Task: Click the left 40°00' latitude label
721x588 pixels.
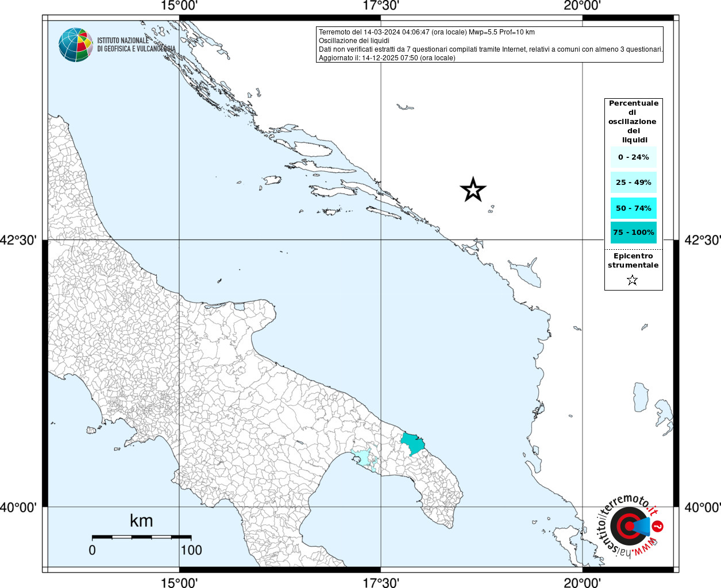Action: point(18,508)
